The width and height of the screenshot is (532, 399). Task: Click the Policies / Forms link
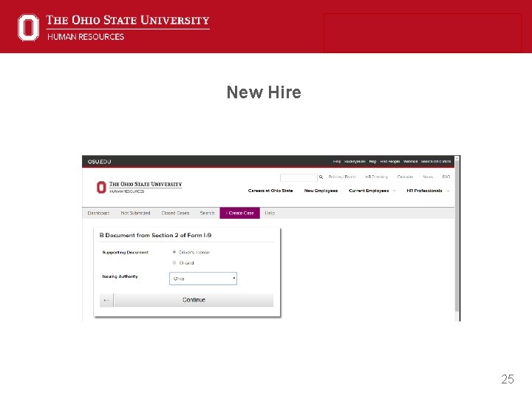point(342,177)
